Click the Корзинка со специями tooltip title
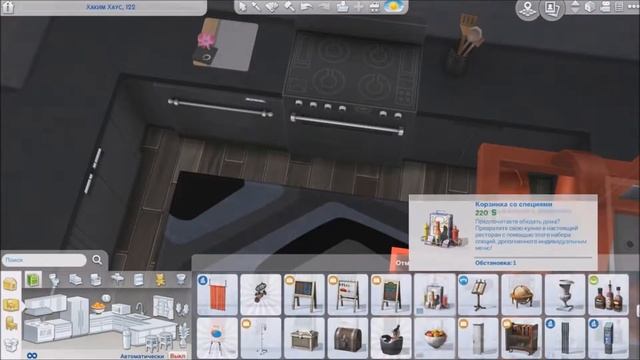This screenshot has height=360, width=640. [x=513, y=204]
